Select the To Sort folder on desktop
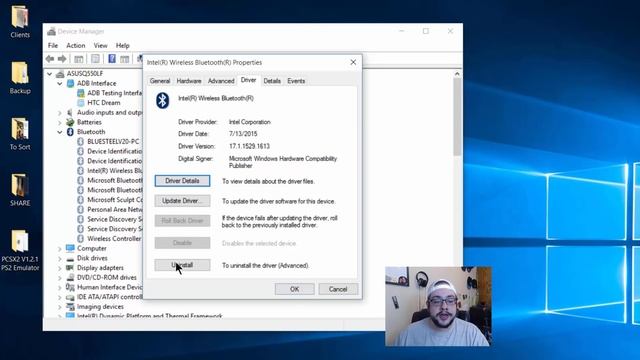Viewport: 640px width, 360px height. (20, 133)
